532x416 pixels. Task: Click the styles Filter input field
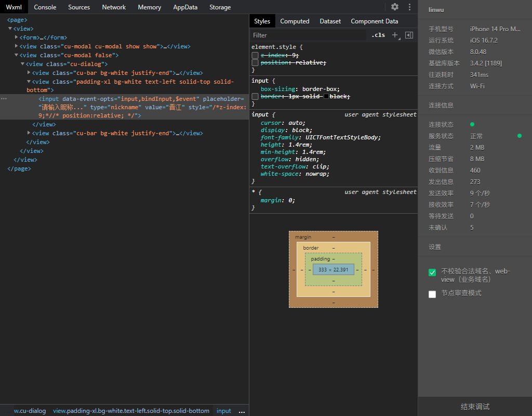coord(307,35)
